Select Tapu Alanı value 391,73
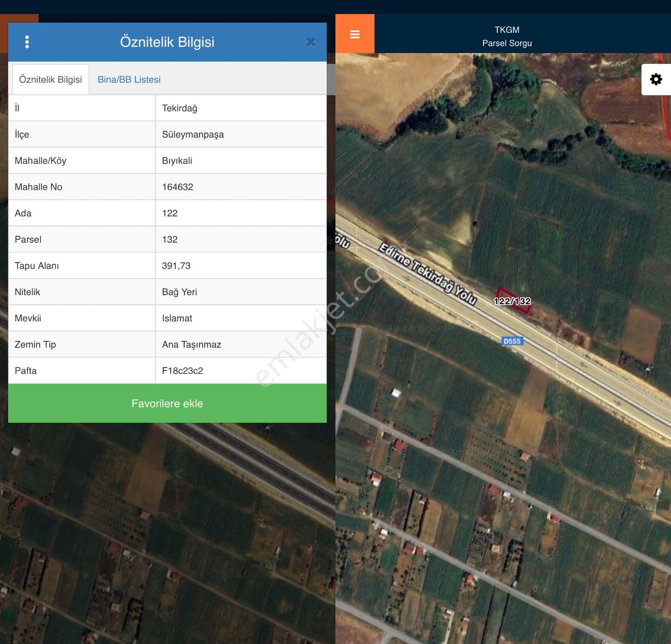Screen dimensions: 671x644 pos(176,266)
